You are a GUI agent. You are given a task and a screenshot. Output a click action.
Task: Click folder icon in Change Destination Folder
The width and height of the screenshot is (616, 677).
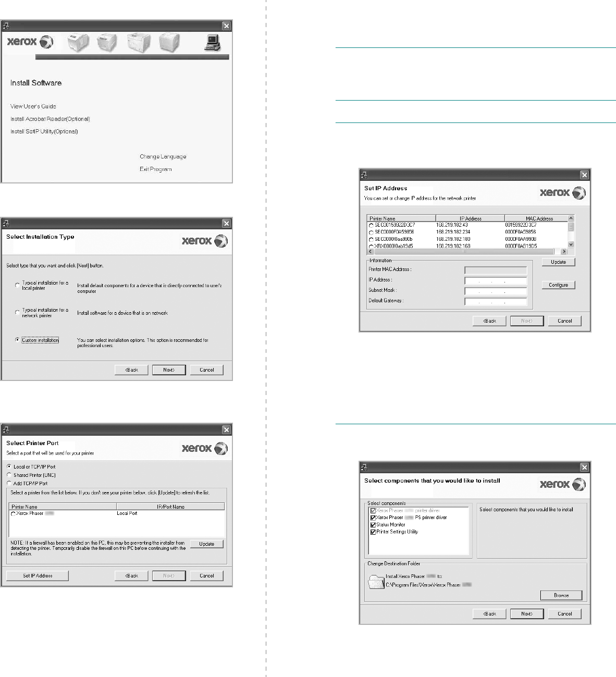point(376,581)
